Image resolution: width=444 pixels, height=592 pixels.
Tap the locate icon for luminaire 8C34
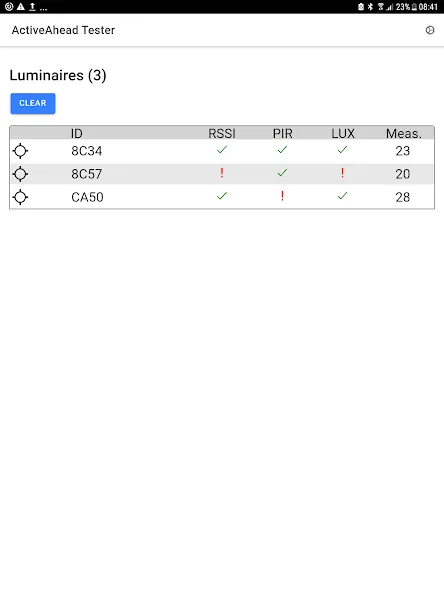20,151
